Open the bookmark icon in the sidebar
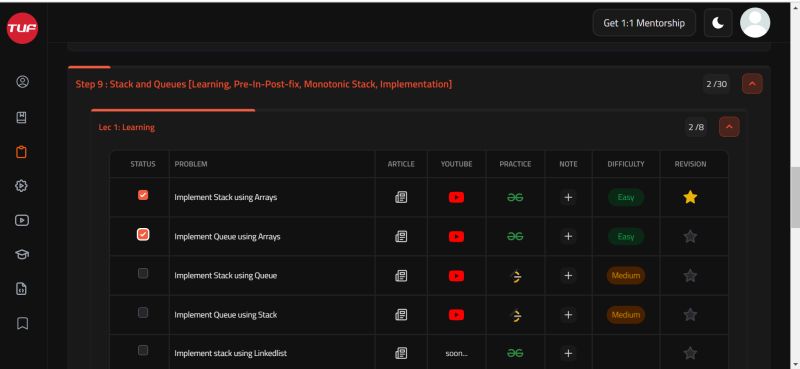800x369 pixels. 22,324
